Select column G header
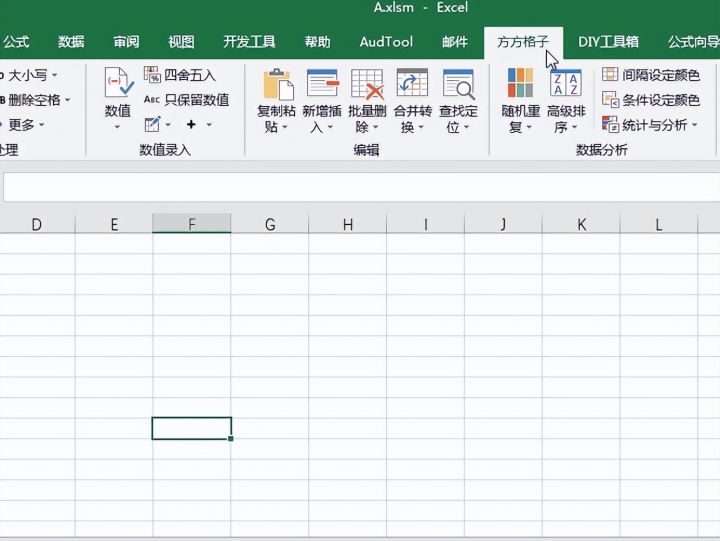The image size is (720, 541). [x=270, y=224]
